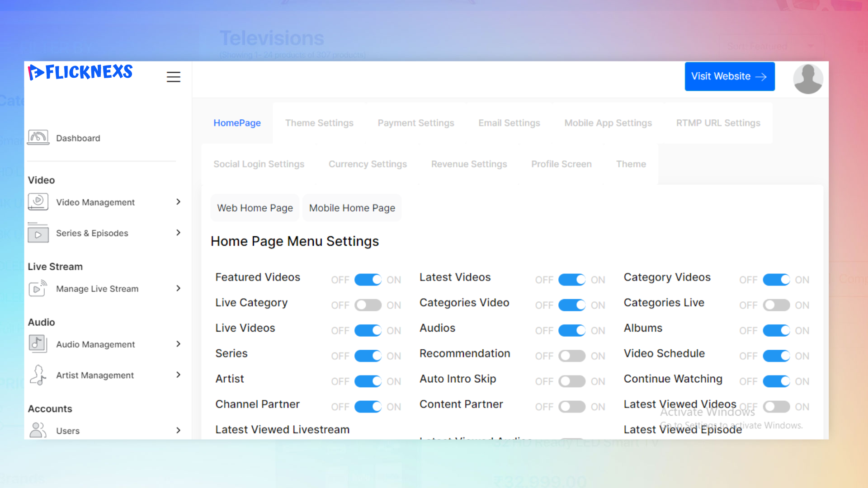Open the Mobile Home Page tab
This screenshot has width=868, height=488.
point(352,208)
